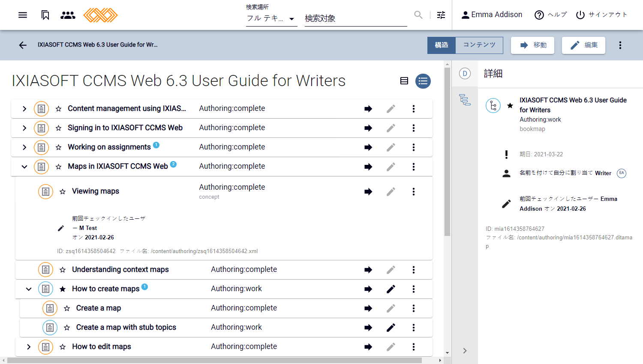
Task: More options for Signing in row
Action: pos(414,128)
